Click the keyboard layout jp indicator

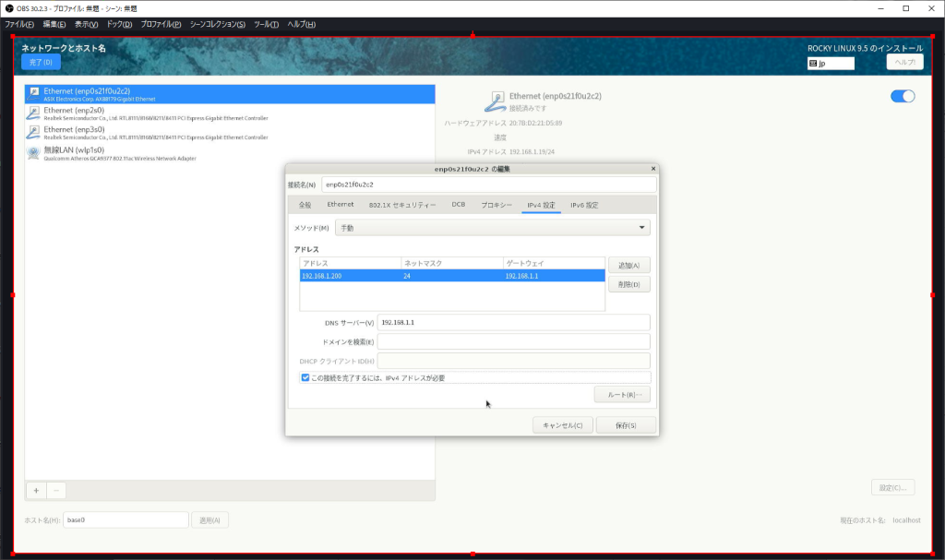pyautogui.click(x=831, y=64)
